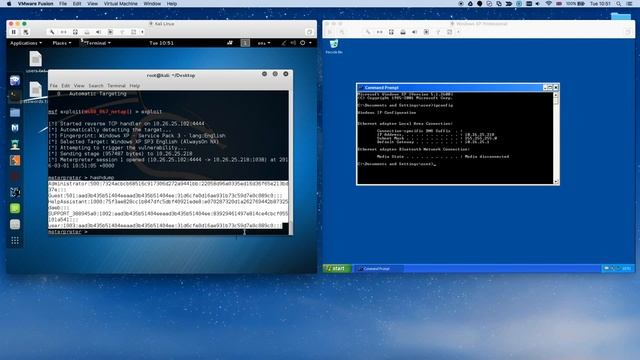Enter full screen from Kali VM title bar corner

[309, 32]
